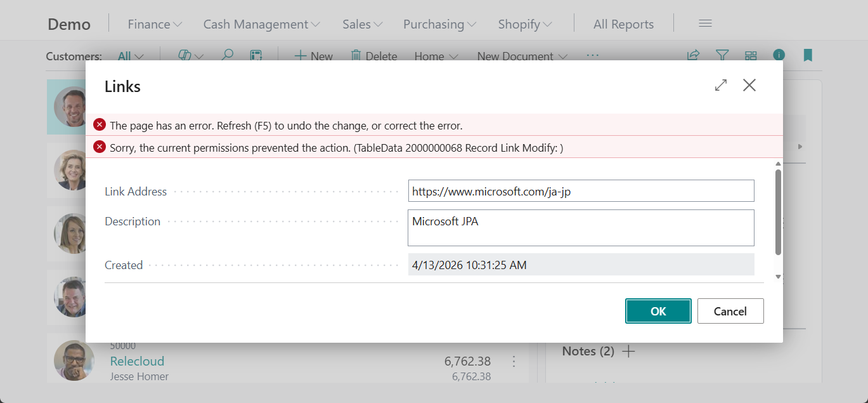The image size is (868, 403).
Task: Switch the page layout with the tiles icon
Action: [x=751, y=56]
